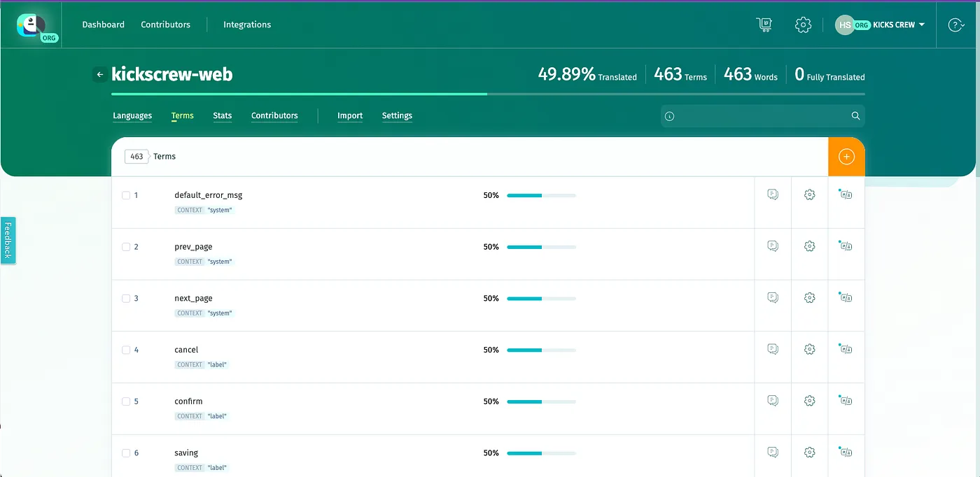Check the box for default_error_msg
This screenshot has width=980, height=477.
[x=126, y=196]
